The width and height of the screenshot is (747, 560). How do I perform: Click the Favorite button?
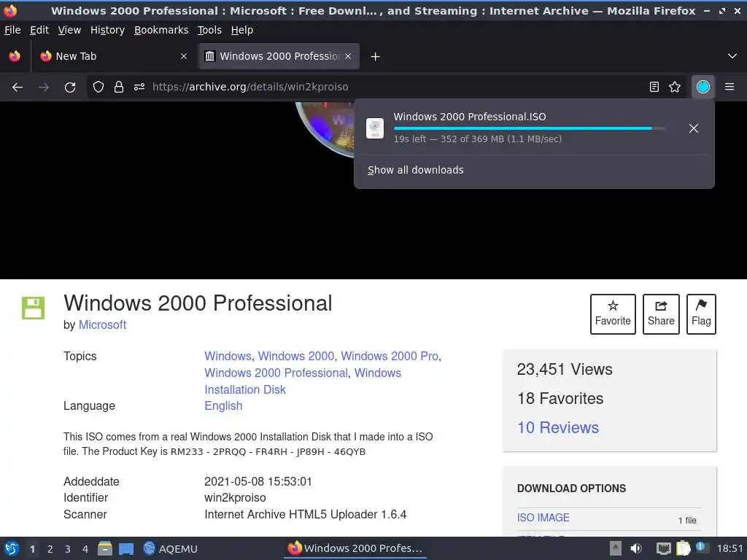tap(613, 314)
